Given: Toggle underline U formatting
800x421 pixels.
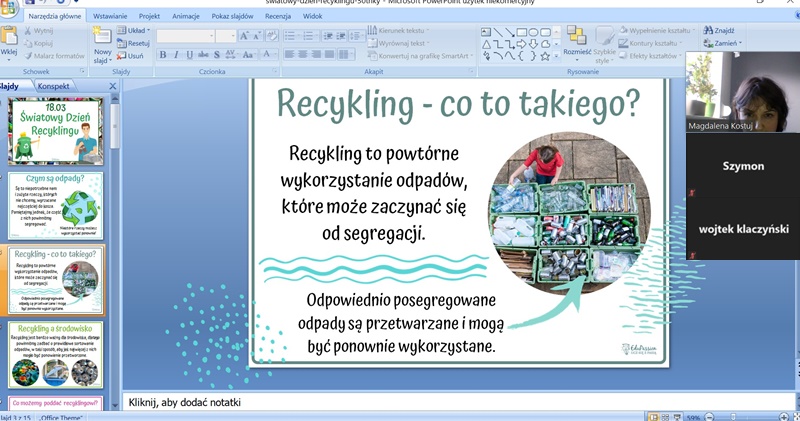Looking at the screenshot, I should tap(189, 55).
